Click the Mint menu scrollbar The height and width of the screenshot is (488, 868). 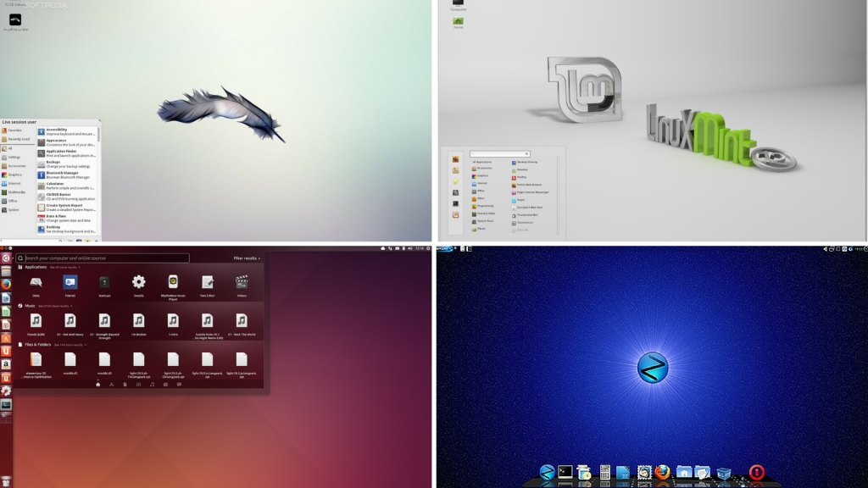tap(558, 192)
